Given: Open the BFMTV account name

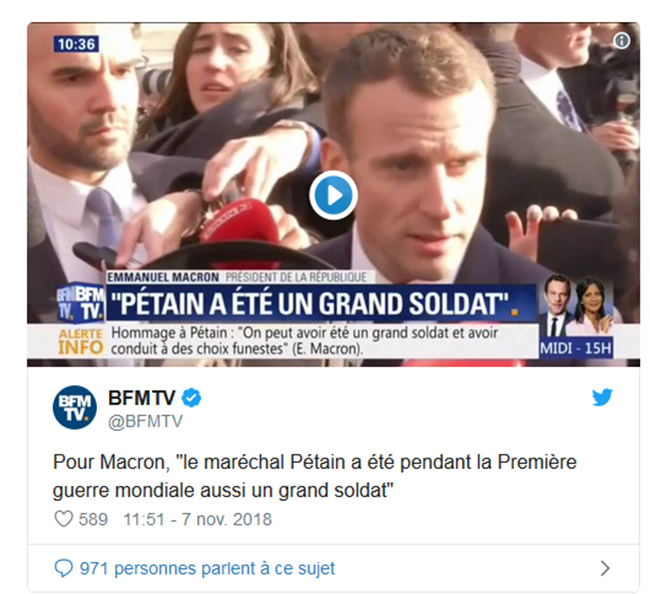Looking at the screenshot, I should (142, 398).
